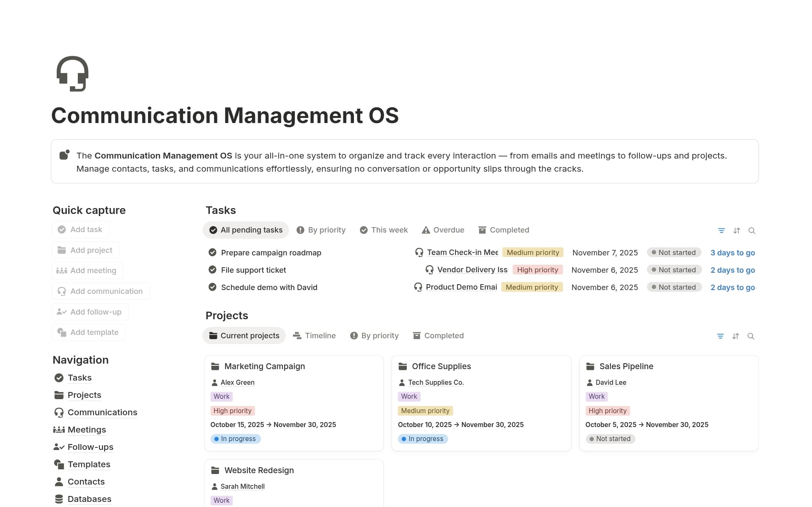Select the Communications headset icon in Navigation

pos(59,412)
